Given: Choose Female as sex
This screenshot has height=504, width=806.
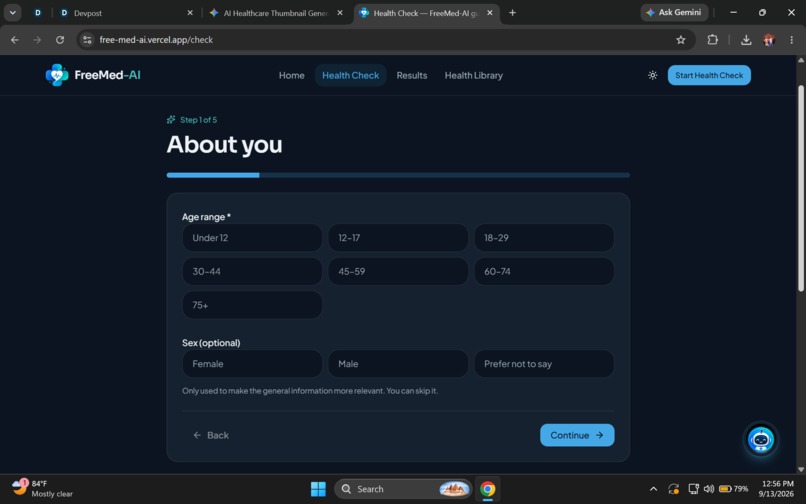Looking at the screenshot, I should click(x=252, y=364).
